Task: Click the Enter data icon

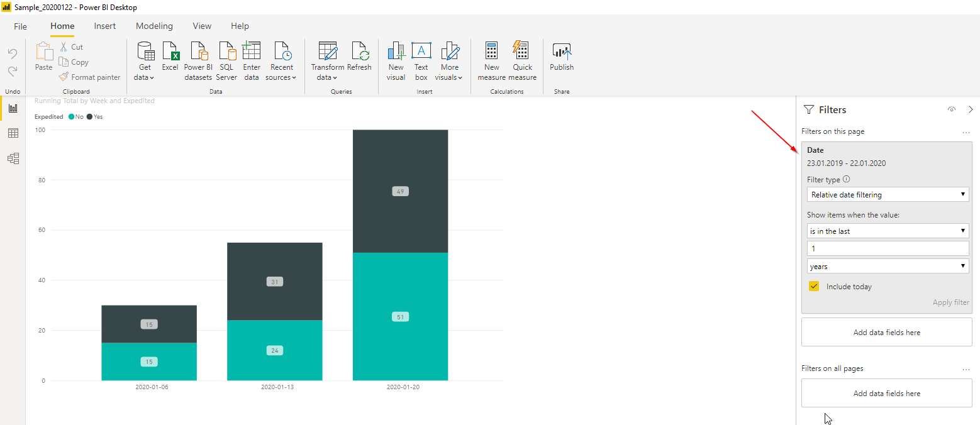Action: [x=252, y=52]
